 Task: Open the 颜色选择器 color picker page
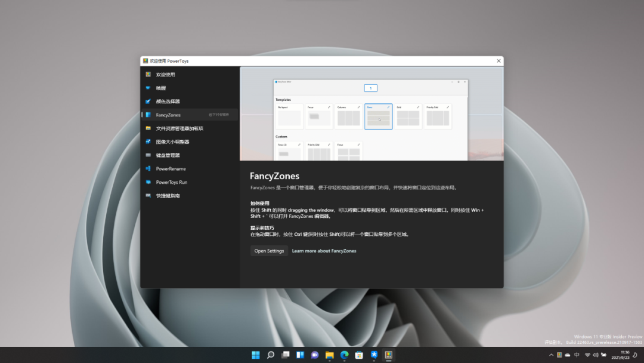point(168,101)
